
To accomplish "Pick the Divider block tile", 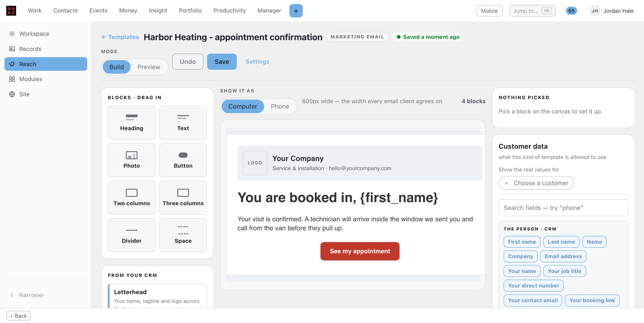I will [131, 235].
